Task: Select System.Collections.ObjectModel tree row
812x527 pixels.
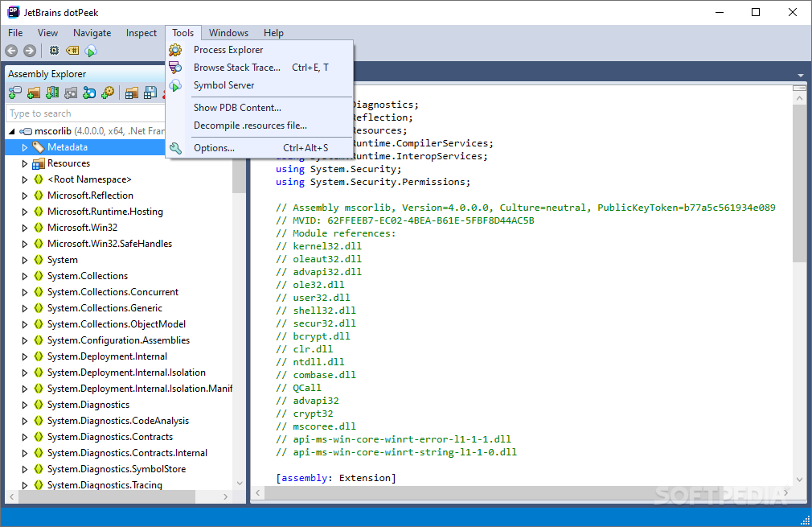Action: 117,324
